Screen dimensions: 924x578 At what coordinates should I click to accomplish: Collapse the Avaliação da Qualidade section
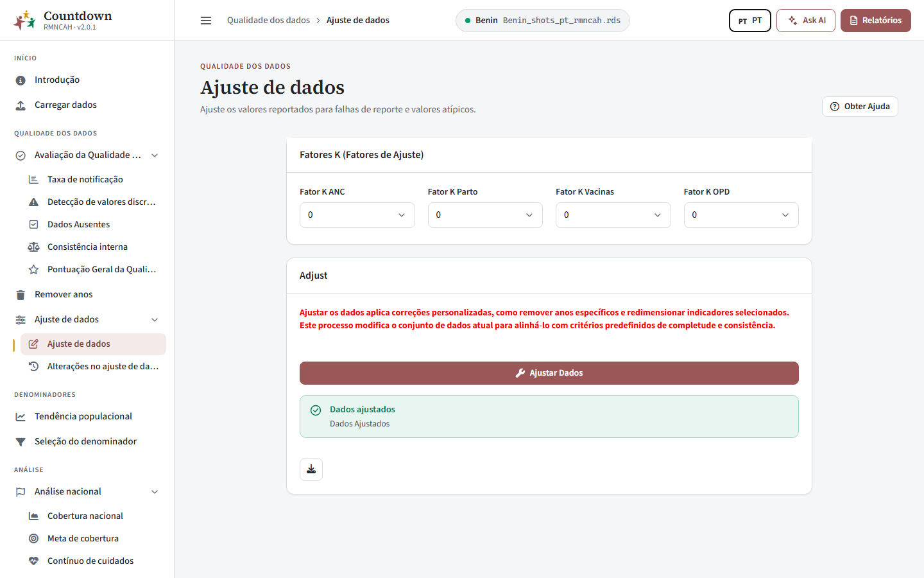[x=155, y=155]
